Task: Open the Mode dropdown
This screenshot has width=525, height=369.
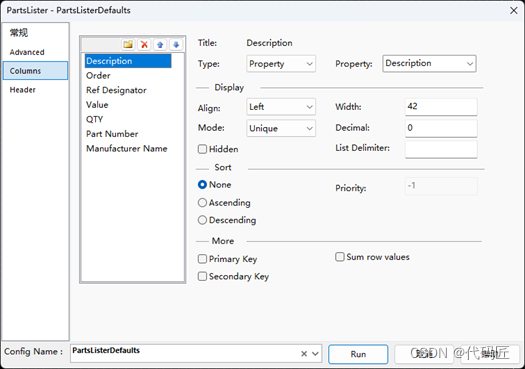Action: 281,128
